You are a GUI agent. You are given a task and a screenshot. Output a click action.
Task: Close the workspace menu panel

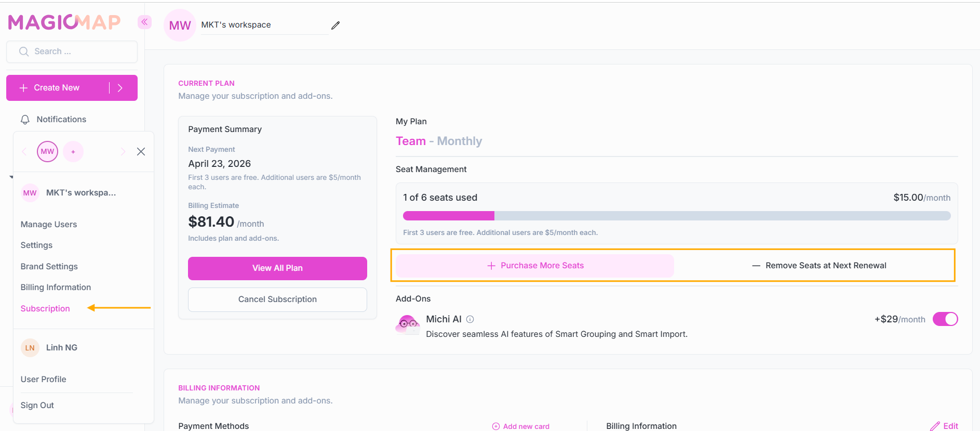(x=141, y=152)
